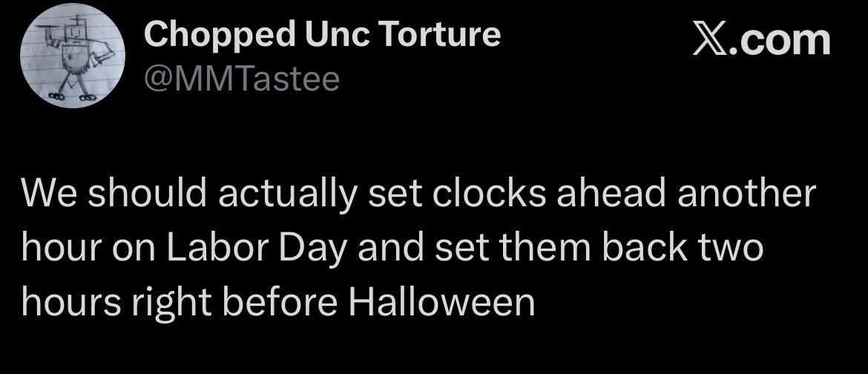Open the doodle robot profile avatar
Viewport: 868px width, 374px height.
[x=73, y=56]
